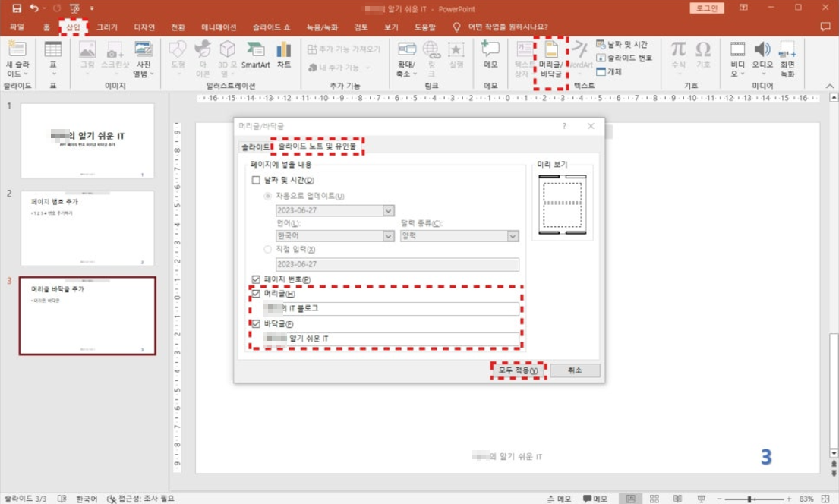Click the Screen Recording (화면 녹화) icon
This screenshot has height=504, width=839.
pyautogui.click(x=787, y=58)
